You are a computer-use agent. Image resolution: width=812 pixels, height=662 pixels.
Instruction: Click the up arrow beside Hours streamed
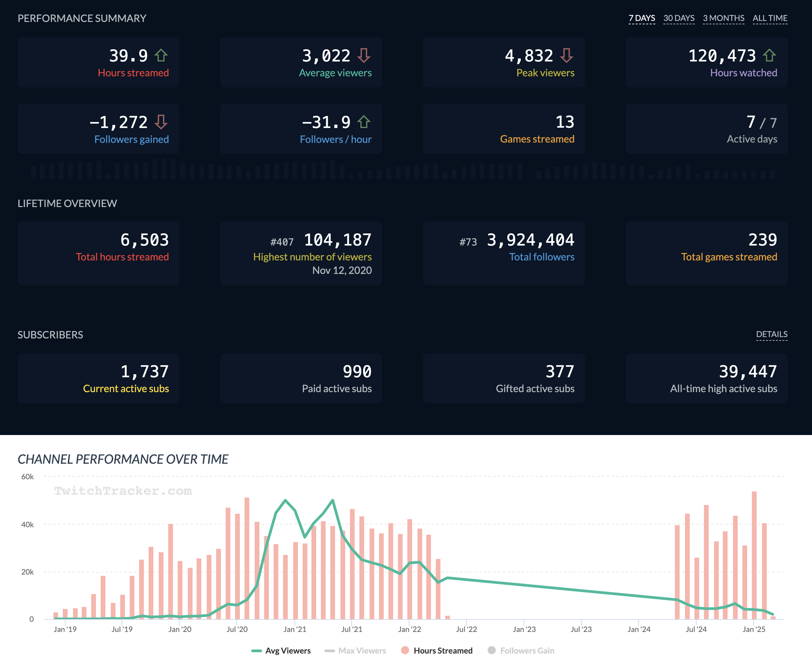point(161,56)
